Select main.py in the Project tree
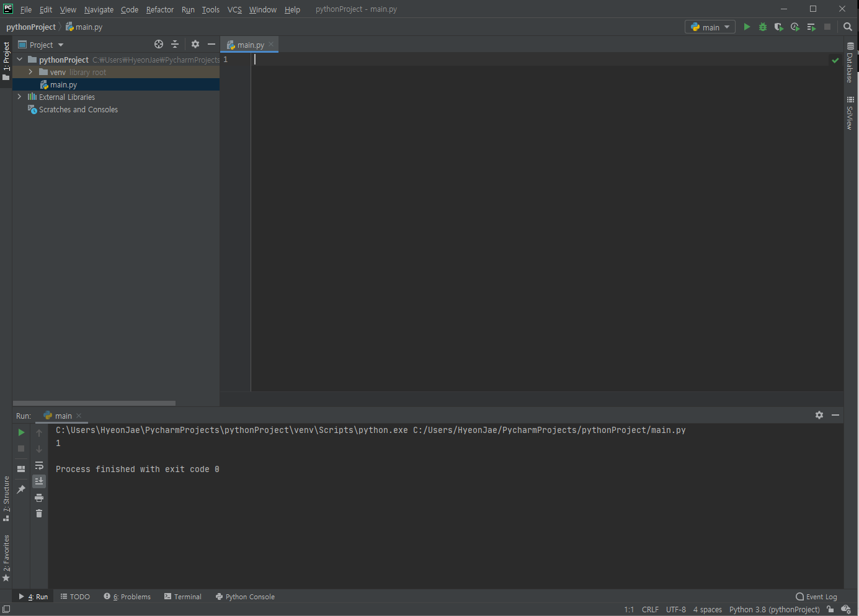The width and height of the screenshot is (859, 616). pyautogui.click(x=116, y=84)
